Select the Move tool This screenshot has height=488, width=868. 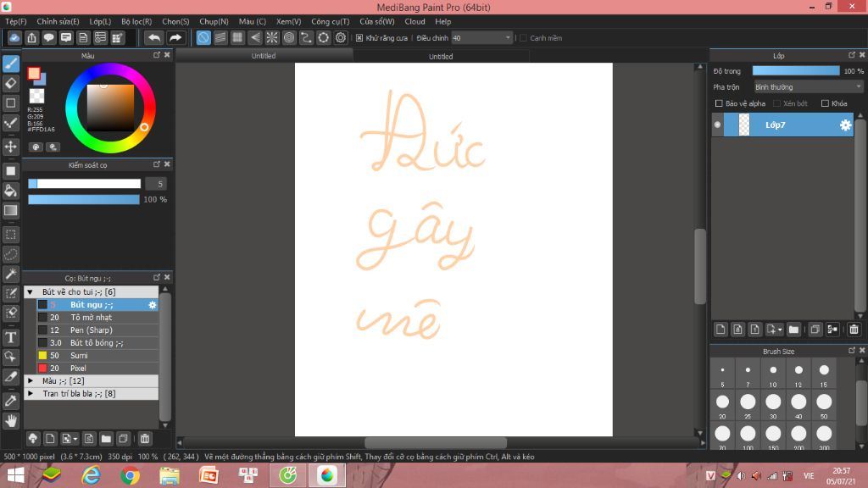point(10,147)
